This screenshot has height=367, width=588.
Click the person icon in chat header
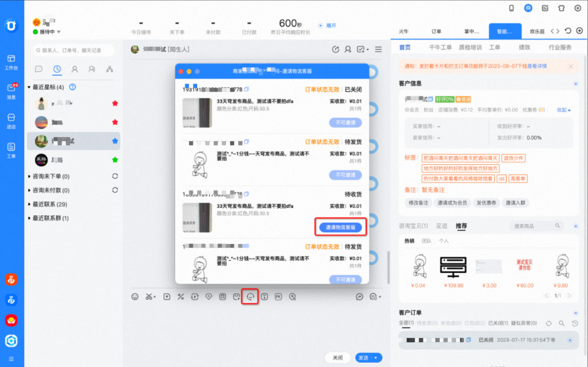pos(348,49)
